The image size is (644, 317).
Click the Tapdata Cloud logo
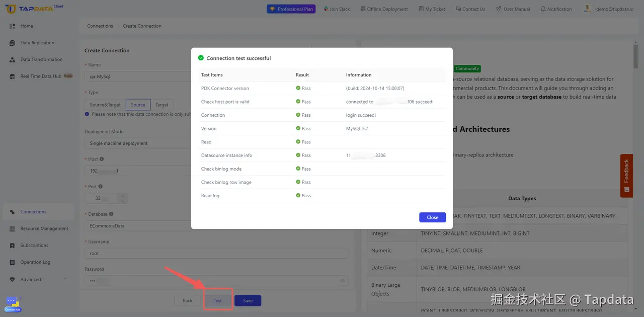click(x=35, y=9)
